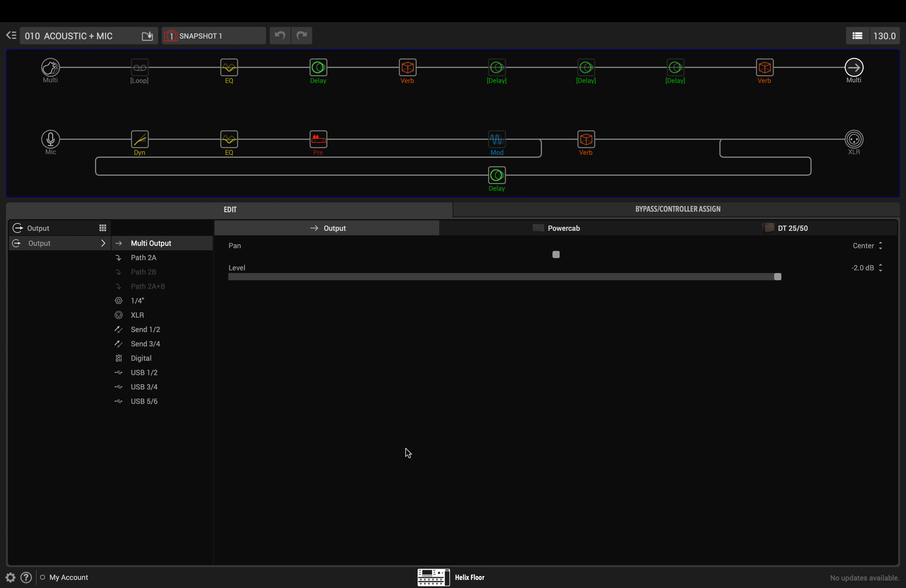
Task: Select the XLR output block
Action: pyautogui.click(x=854, y=139)
